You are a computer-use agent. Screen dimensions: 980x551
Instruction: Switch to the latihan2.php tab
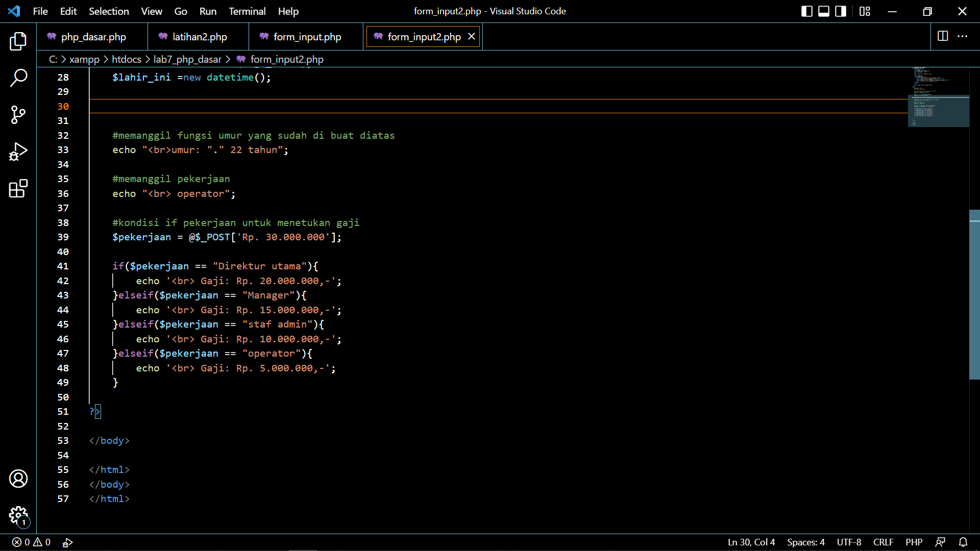200,36
